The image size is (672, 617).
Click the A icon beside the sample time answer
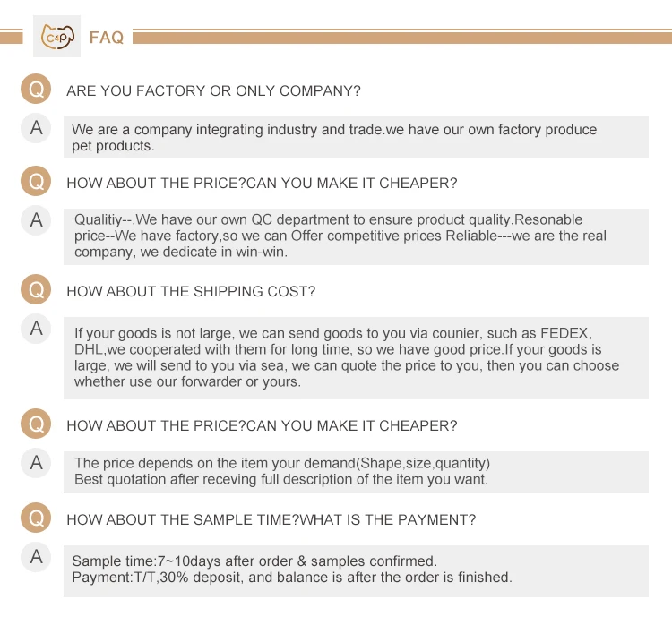coord(36,556)
